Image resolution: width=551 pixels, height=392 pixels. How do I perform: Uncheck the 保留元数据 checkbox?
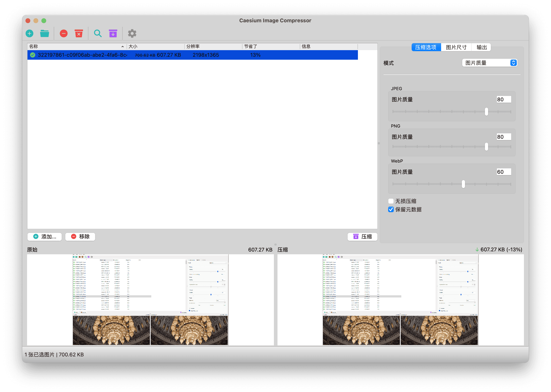click(x=391, y=210)
